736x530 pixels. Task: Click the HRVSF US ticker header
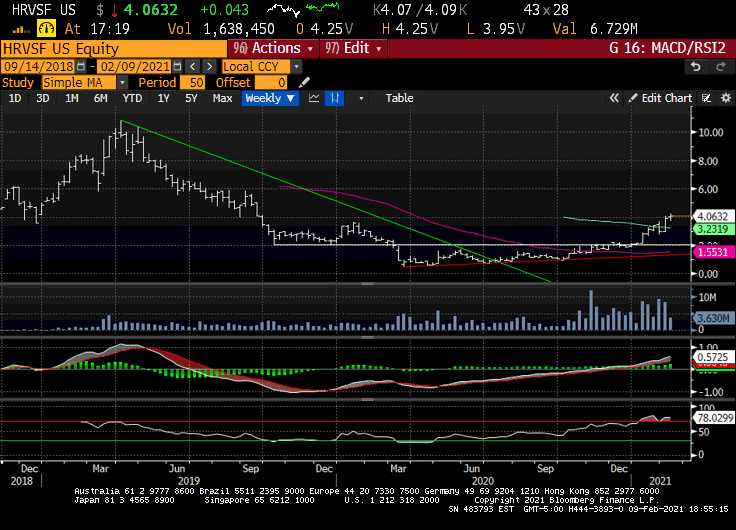click(x=44, y=10)
